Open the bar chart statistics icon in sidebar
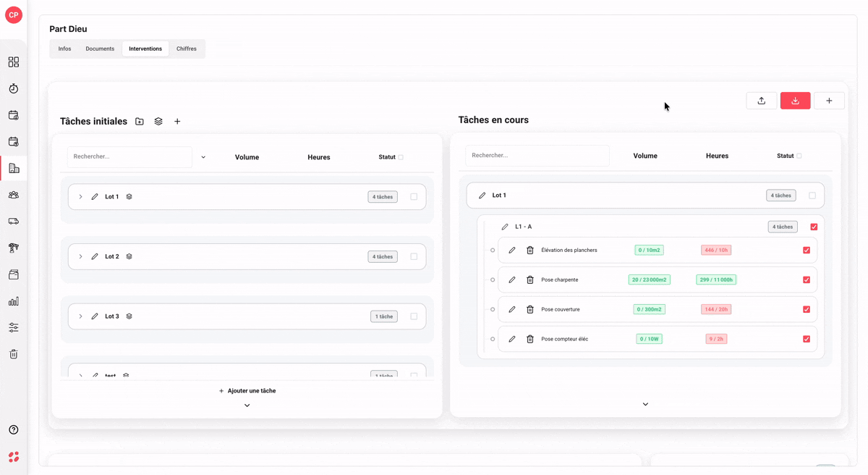This screenshot has height=475, width=868. click(x=14, y=301)
